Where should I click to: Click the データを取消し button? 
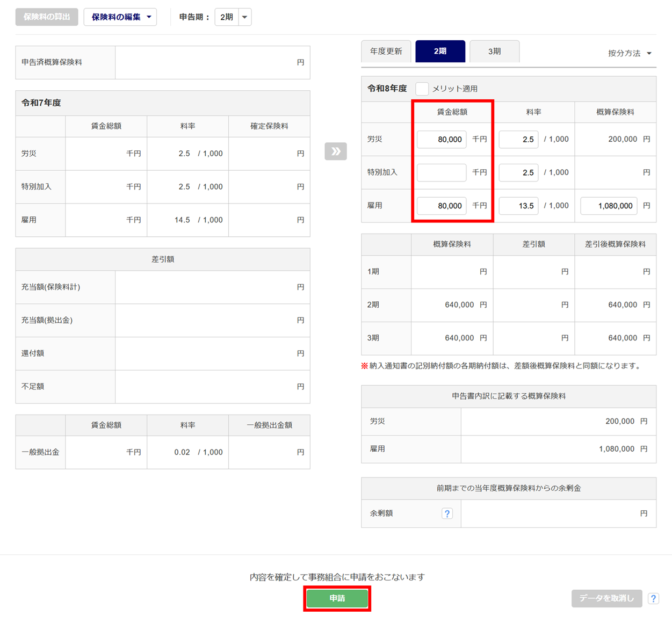607,598
